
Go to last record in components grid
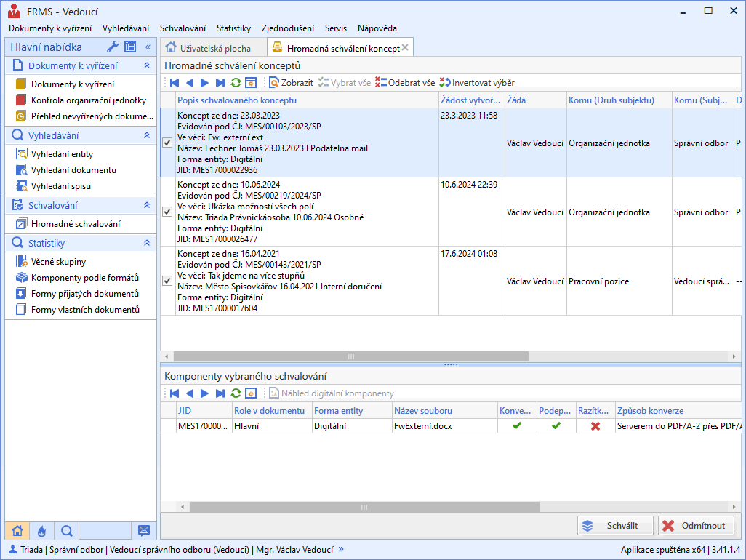[x=220, y=393]
